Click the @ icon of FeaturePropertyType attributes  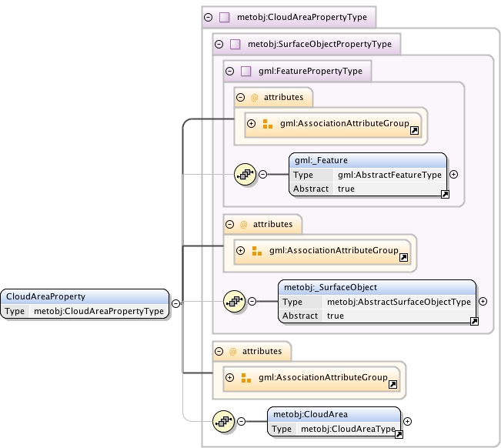click(254, 98)
